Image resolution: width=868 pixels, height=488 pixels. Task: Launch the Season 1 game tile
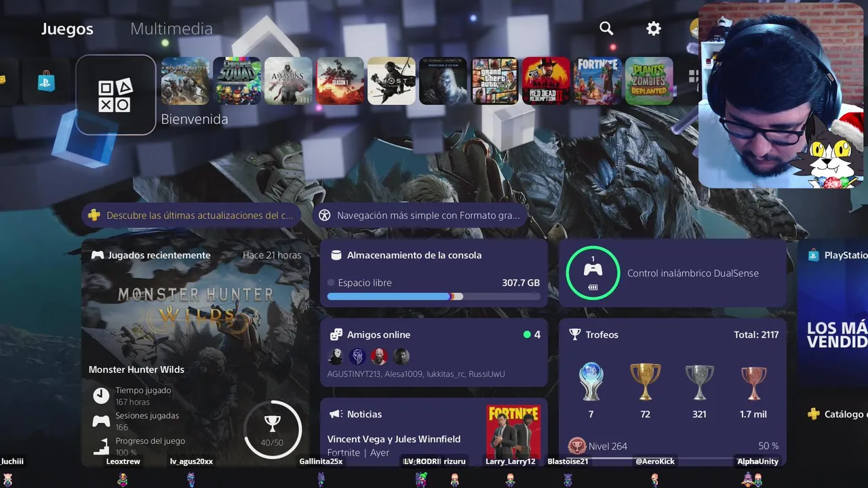pyautogui.click(x=340, y=81)
